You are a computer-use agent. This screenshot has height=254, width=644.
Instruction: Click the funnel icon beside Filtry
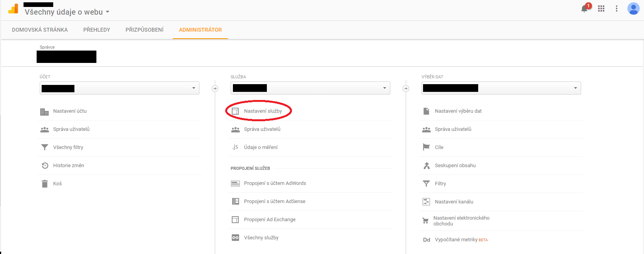(x=426, y=184)
